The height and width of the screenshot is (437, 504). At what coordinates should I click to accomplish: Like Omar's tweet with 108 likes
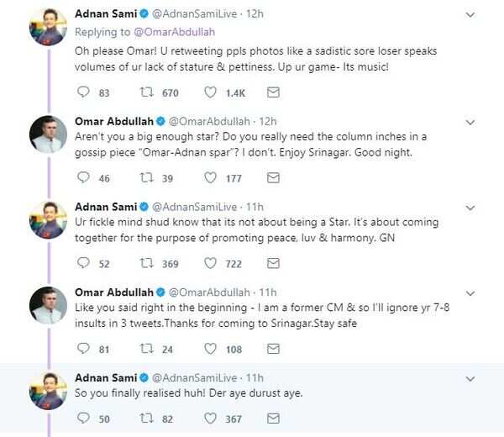point(210,349)
